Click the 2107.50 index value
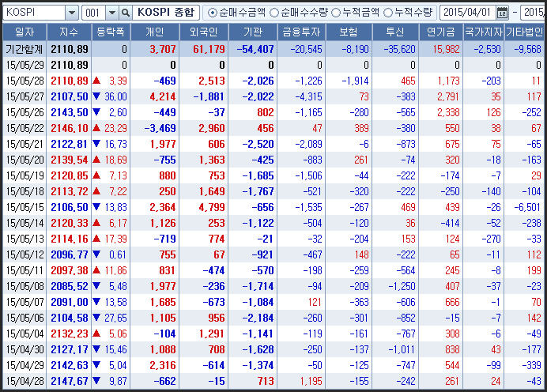547x392 pixels. (x=69, y=96)
